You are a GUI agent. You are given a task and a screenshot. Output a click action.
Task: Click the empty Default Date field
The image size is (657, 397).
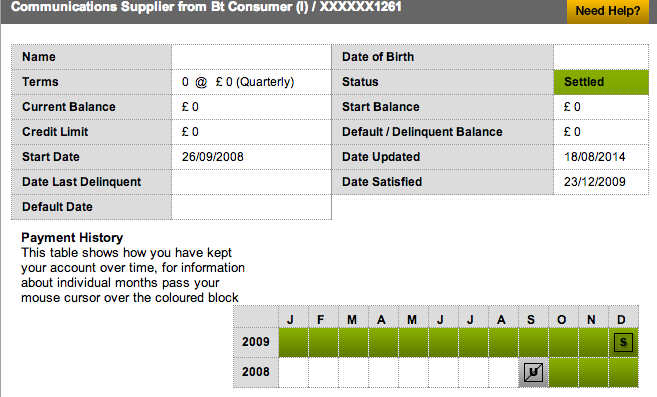pyautogui.click(x=251, y=207)
